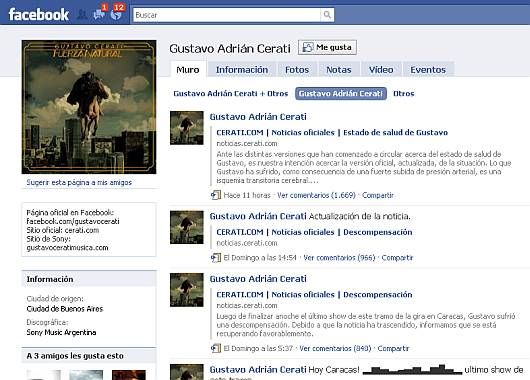This screenshot has width=530, height=380.
Task: Click avatar thumbnail of Actualización de la noticia post
Action: click(187, 227)
